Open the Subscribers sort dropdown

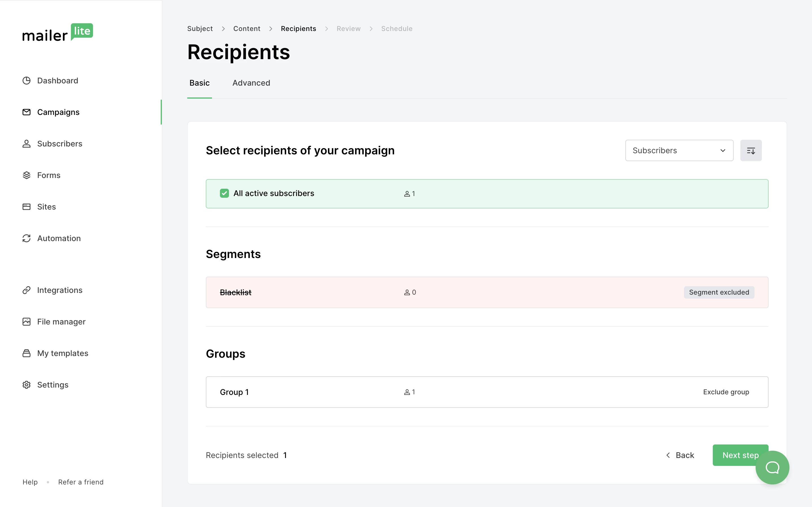[679, 151]
